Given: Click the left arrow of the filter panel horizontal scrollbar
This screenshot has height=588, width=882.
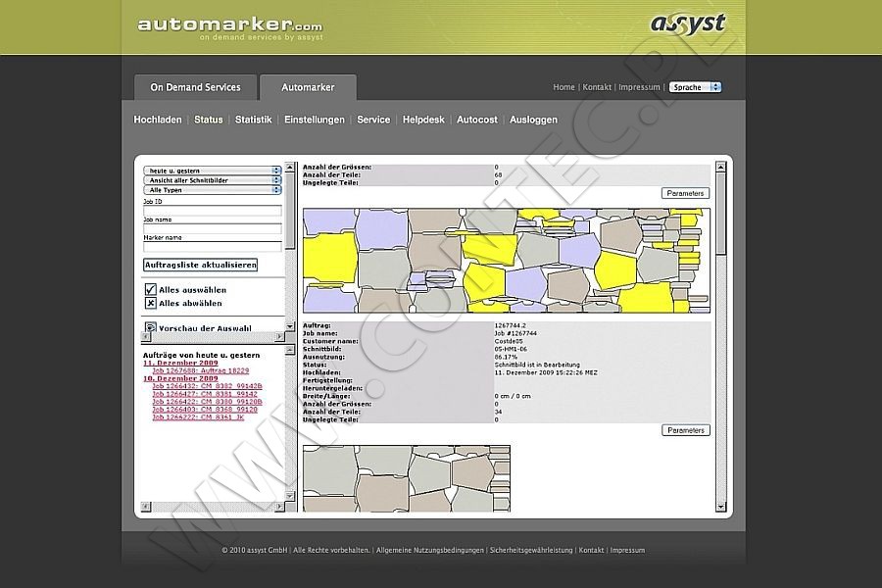Looking at the screenshot, I should coord(146,336).
